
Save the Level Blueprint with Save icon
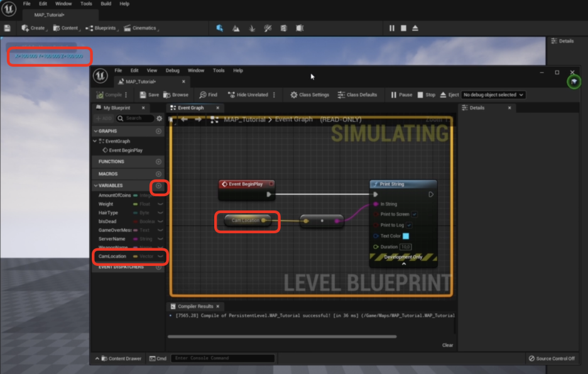(150, 95)
